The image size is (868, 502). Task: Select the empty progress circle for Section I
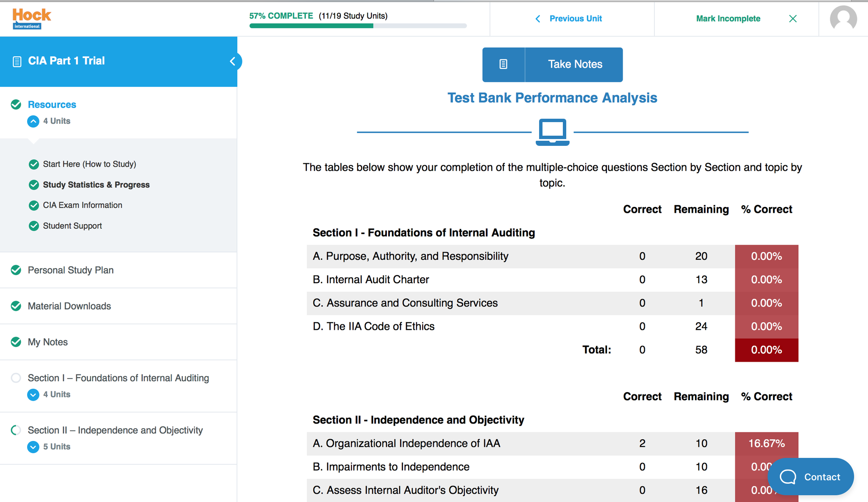[x=16, y=378]
